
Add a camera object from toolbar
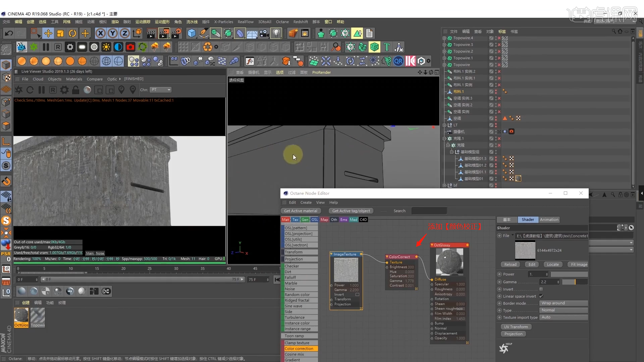[x=264, y=33]
